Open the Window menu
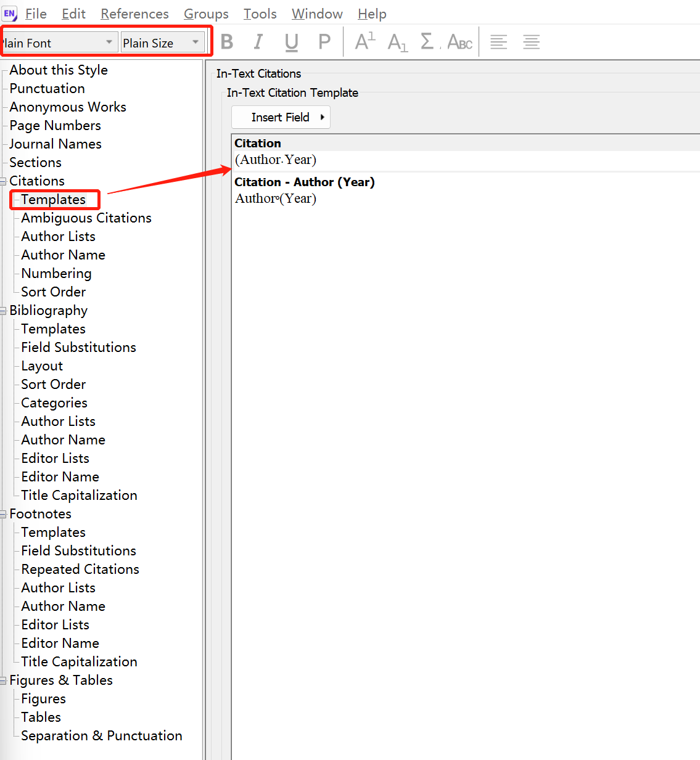The height and width of the screenshot is (760, 700). [x=317, y=14]
